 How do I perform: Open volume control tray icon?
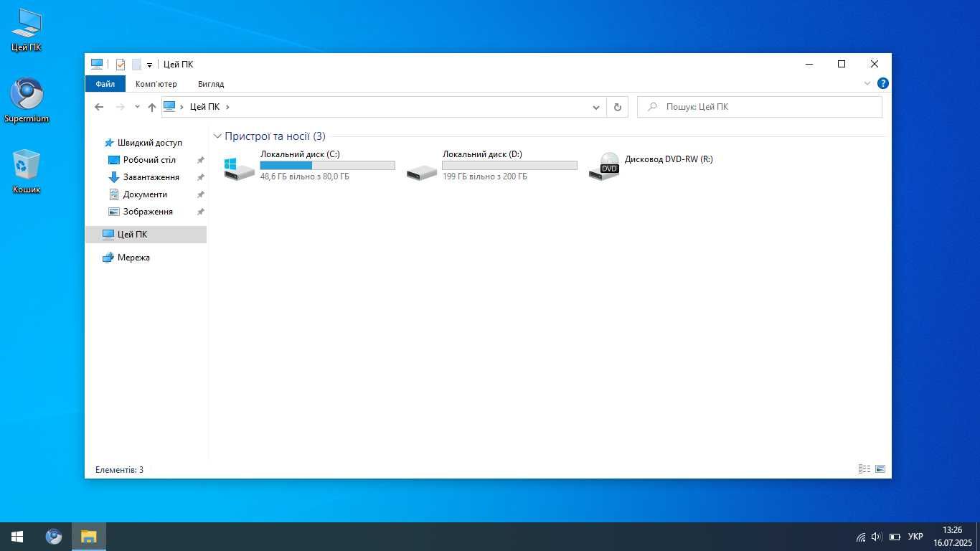click(876, 537)
